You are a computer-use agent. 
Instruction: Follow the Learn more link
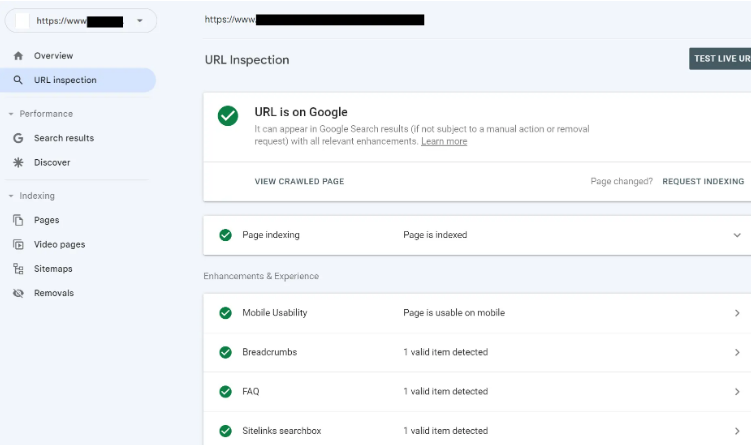[x=444, y=142]
